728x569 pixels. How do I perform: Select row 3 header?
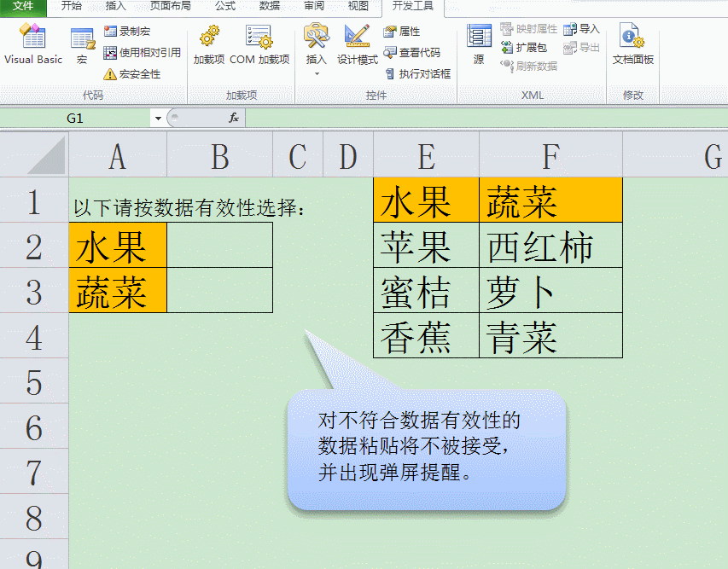pos(34,291)
